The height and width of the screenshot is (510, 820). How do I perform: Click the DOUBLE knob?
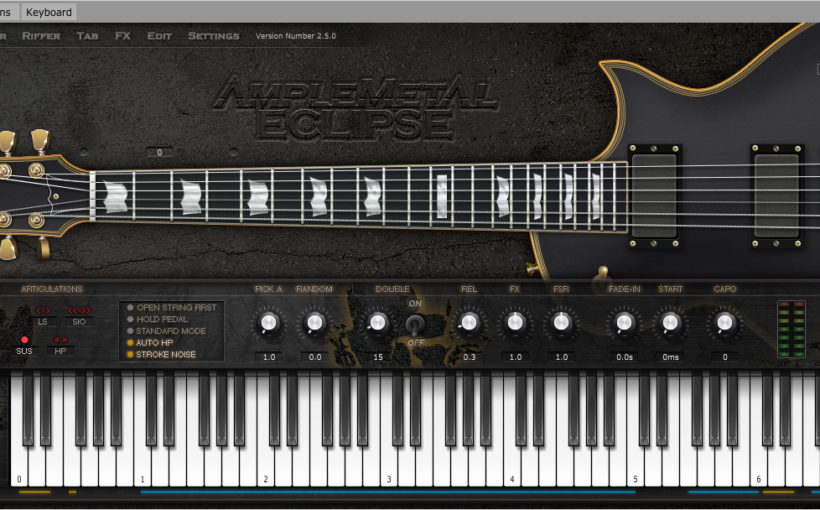376,322
